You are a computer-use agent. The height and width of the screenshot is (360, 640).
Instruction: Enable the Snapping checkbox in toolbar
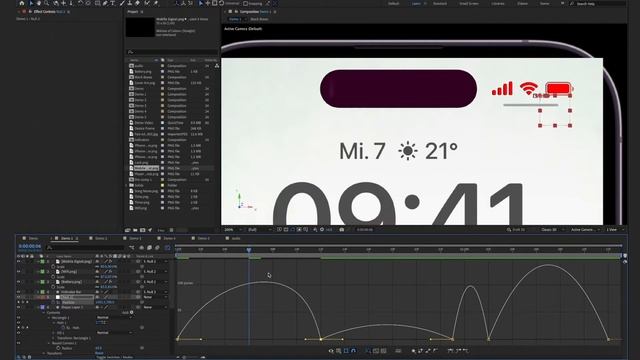point(246,3)
